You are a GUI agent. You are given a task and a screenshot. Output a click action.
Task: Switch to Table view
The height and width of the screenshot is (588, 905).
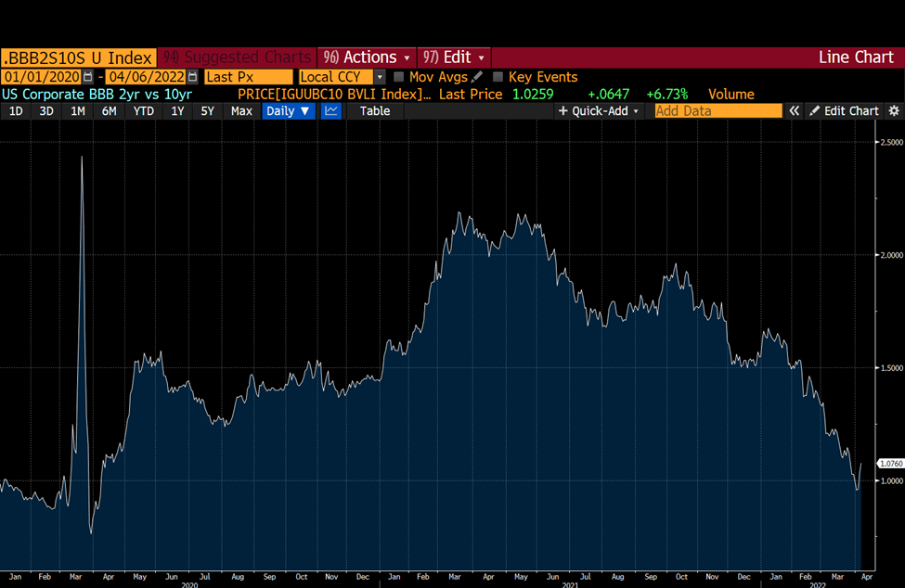tap(375, 111)
